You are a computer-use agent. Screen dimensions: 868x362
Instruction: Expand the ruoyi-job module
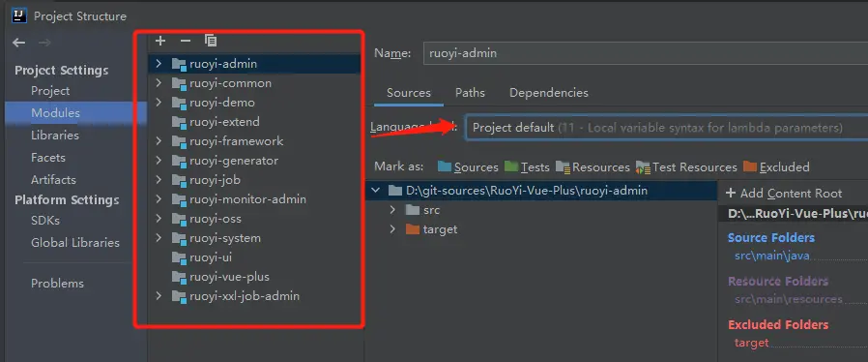[159, 180]
